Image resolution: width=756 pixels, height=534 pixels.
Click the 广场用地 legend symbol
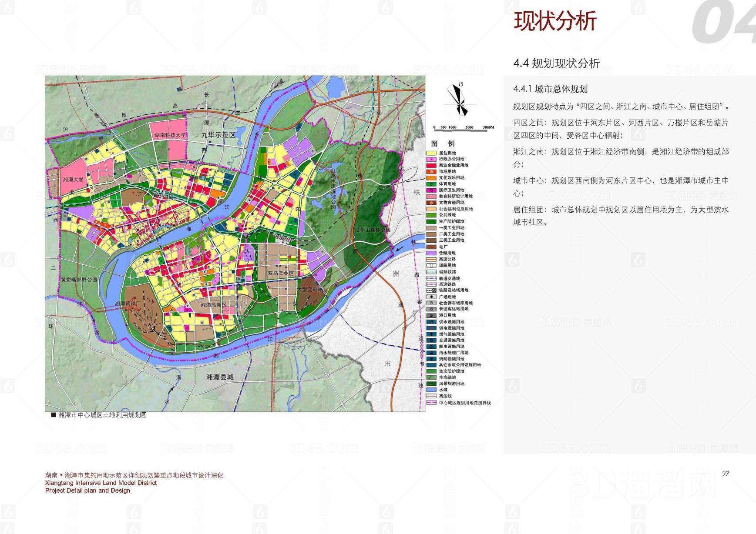pyautogui.click(x=431, y=297)
